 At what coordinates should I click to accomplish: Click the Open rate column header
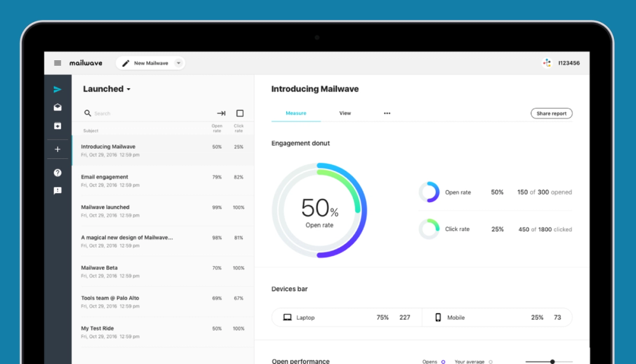[x=217, y=128]
